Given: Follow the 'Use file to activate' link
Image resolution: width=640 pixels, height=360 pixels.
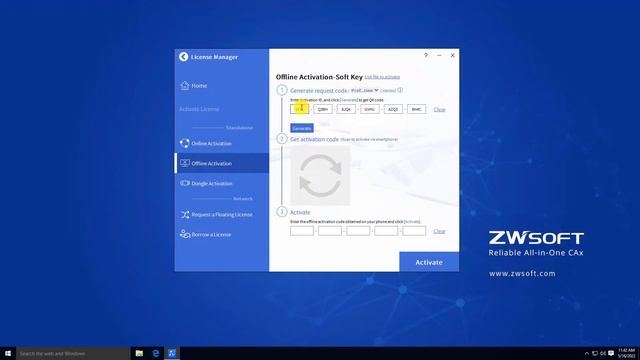Looking at the screenshot, I should [x=382, y=77].
